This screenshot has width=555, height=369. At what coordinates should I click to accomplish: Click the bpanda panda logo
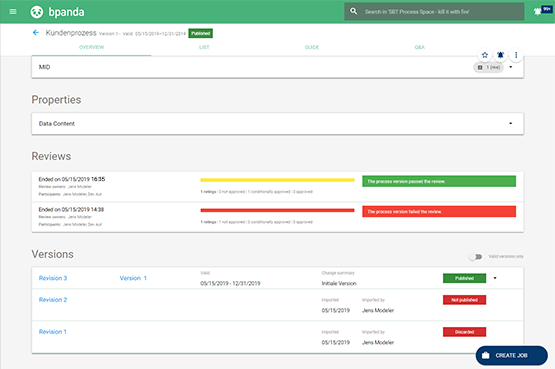click(x=37, y=12)
